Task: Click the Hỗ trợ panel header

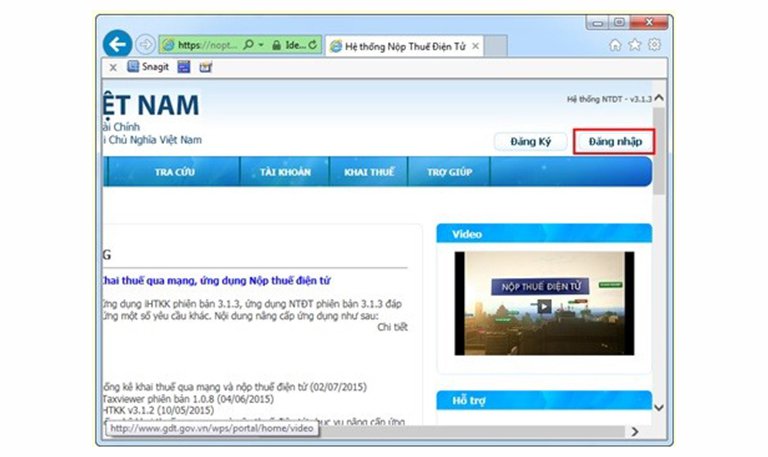Action: (x=544, y=400)
